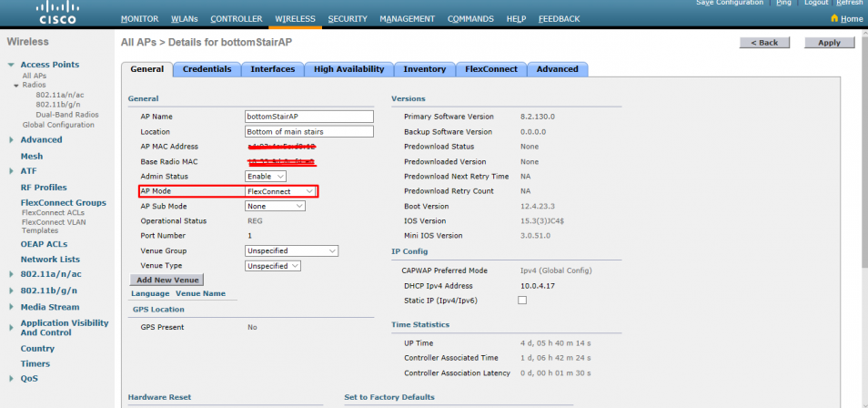The image size is (868, 408).
Task: Click the Cisco logo
Action: pyautogui.click(x=57, y=14)
